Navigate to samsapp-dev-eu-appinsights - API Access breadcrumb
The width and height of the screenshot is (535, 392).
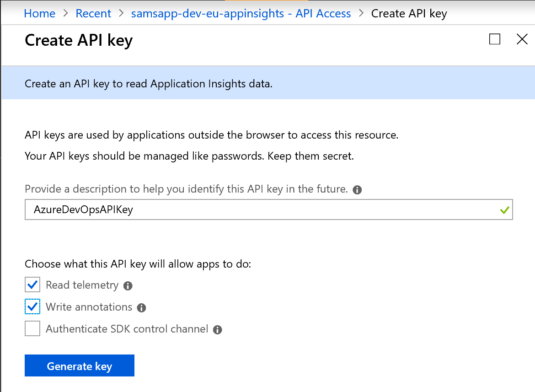click(241, 14)
